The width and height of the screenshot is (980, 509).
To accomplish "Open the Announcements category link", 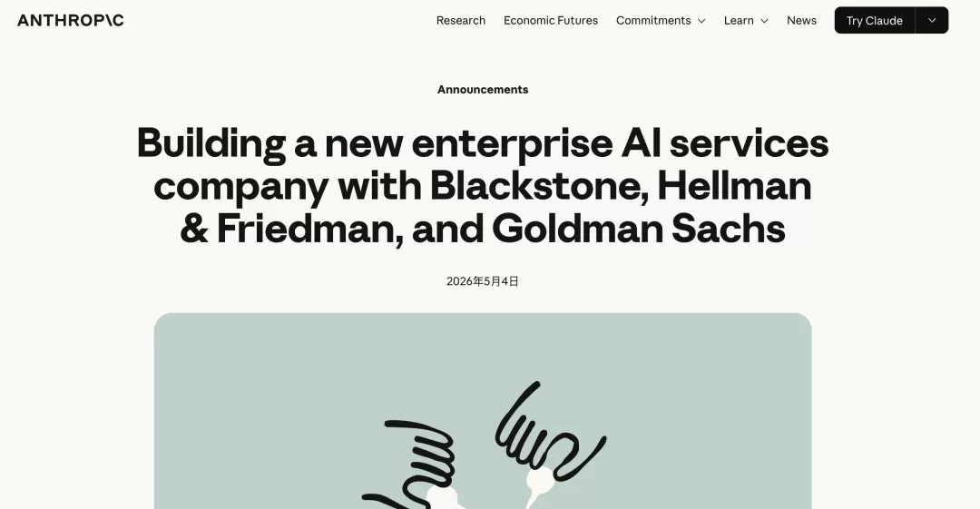I will click(483, 90).
